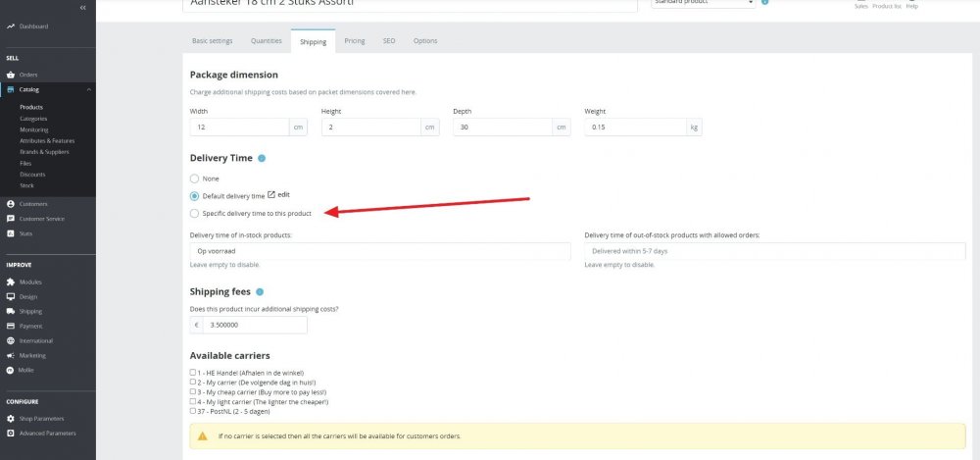Open the Modules puzzle icon

click(10, 282)
